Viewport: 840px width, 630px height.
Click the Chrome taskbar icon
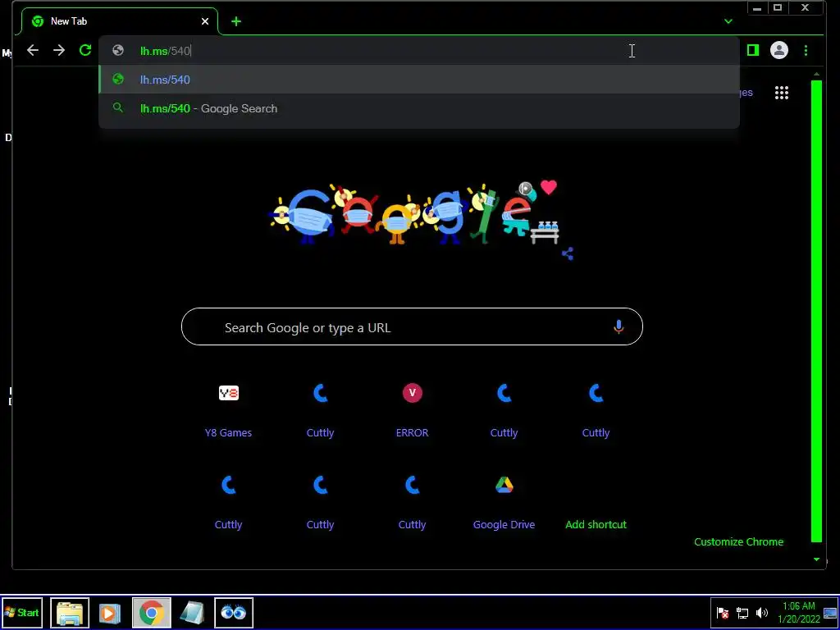pos(152,612)
